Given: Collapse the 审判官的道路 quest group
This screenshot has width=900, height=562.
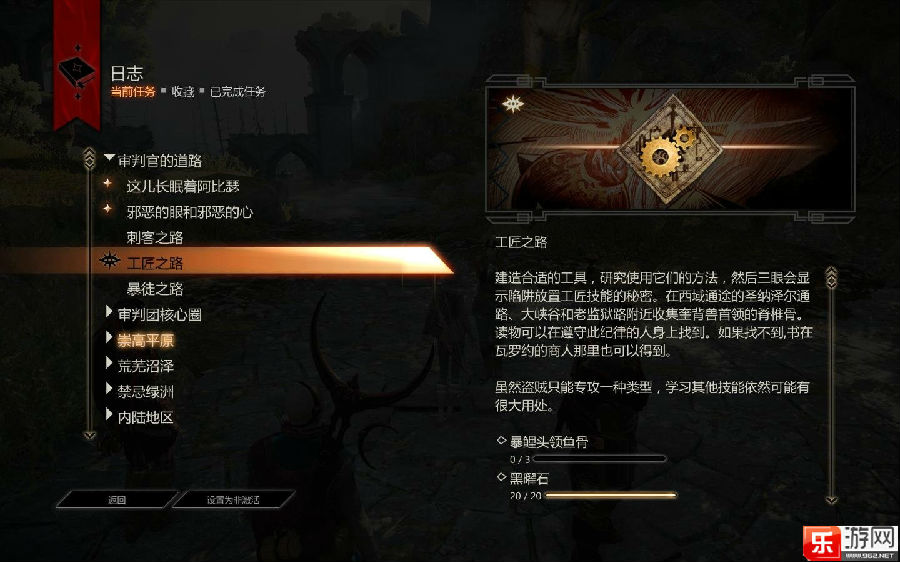Looking at the screenshot, I should tap(108, 157).
